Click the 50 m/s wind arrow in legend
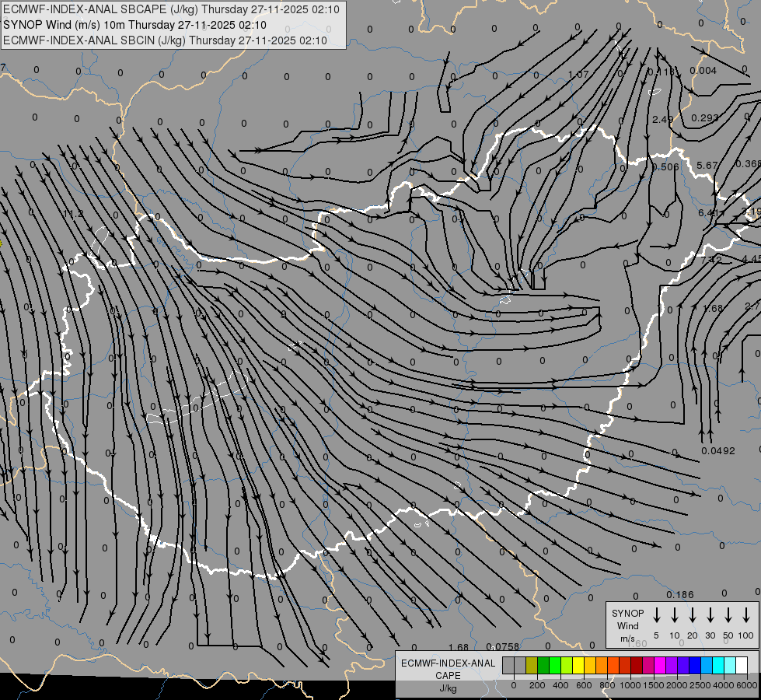 click(x=728, y=615)
